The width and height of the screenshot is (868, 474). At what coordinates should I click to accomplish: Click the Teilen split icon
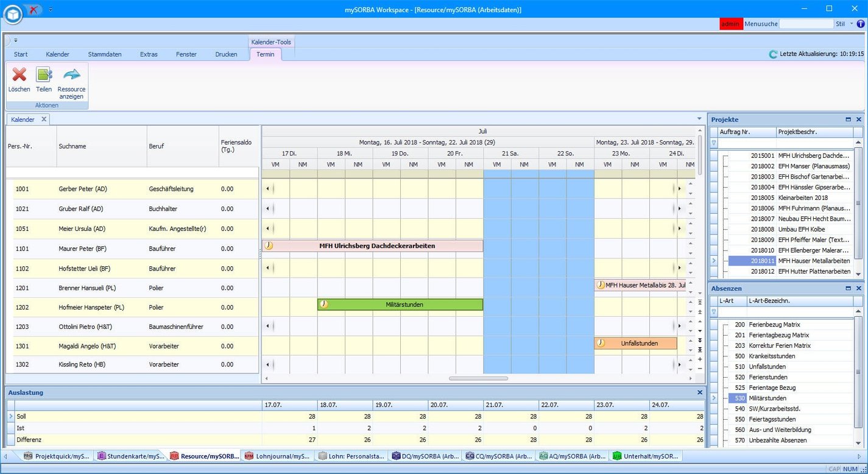point(44,75)
